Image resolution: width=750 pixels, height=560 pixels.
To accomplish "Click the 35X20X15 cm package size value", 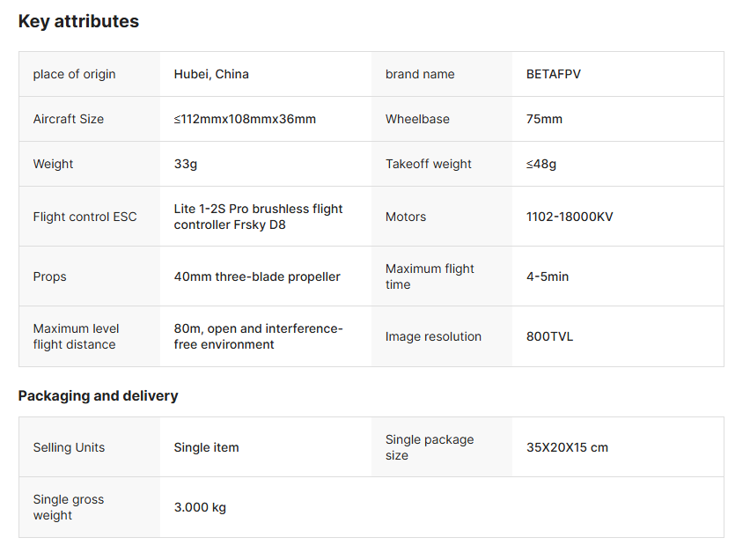I will point(567,448).
